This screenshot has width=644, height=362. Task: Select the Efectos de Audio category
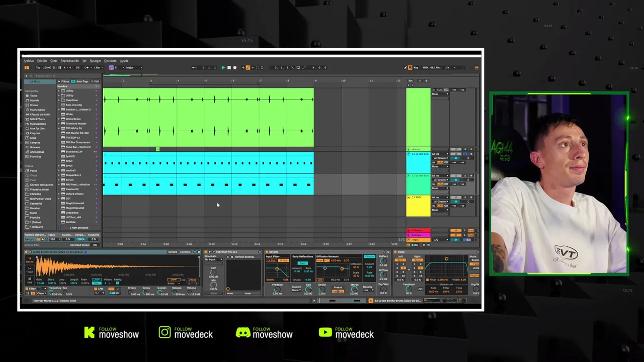pos(40,115)
